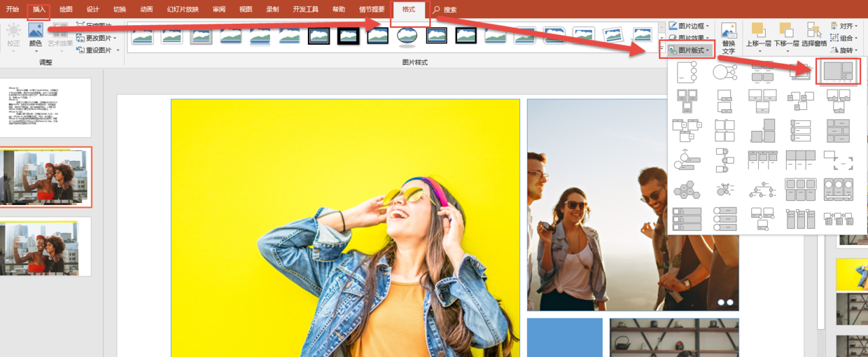The width and height of the screenshot is (868, 357).
Task: Open the 对齐 (Align) dropdown
Action: (845, 26)
